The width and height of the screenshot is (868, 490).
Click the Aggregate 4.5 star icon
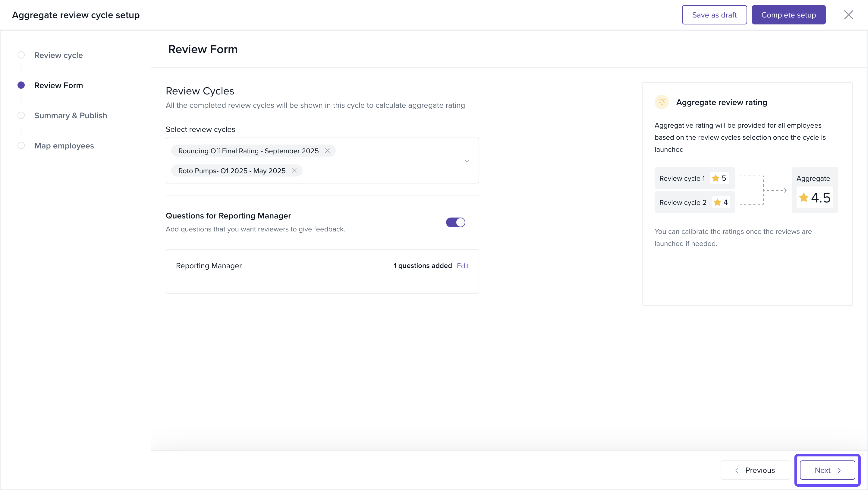[x=804, y=198]
